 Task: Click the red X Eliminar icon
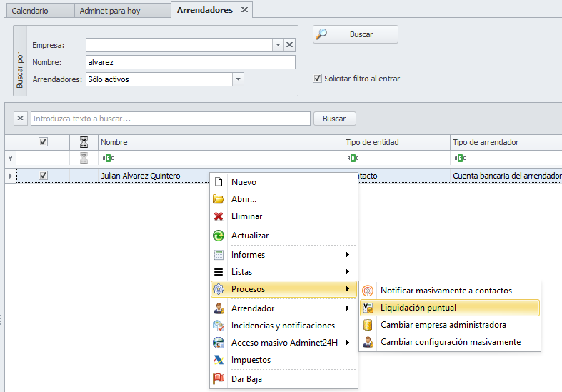coord(219,216)
